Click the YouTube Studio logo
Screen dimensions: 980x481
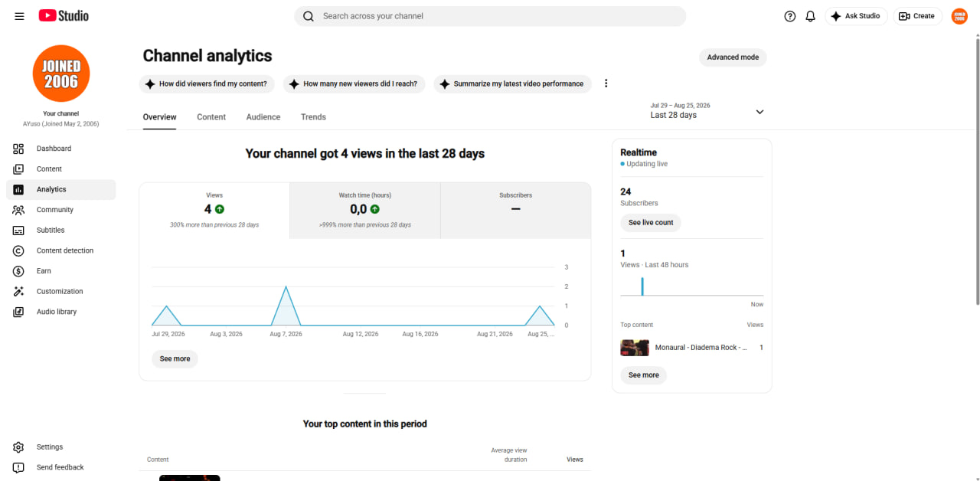click(64, 16)
